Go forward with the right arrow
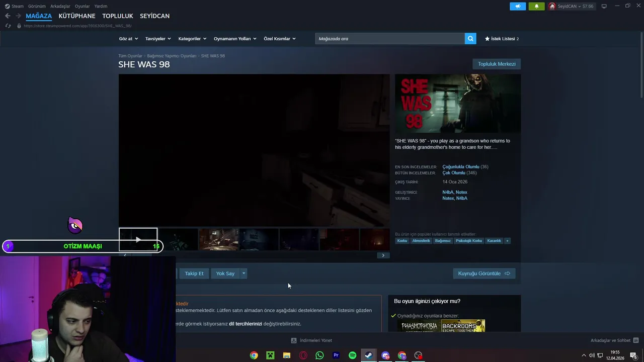644x362 pixels. tap(18, 16)
